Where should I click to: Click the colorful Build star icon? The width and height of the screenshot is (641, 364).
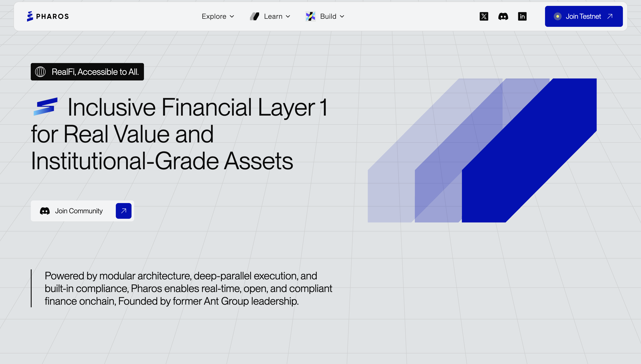click(x=311, y=17)
